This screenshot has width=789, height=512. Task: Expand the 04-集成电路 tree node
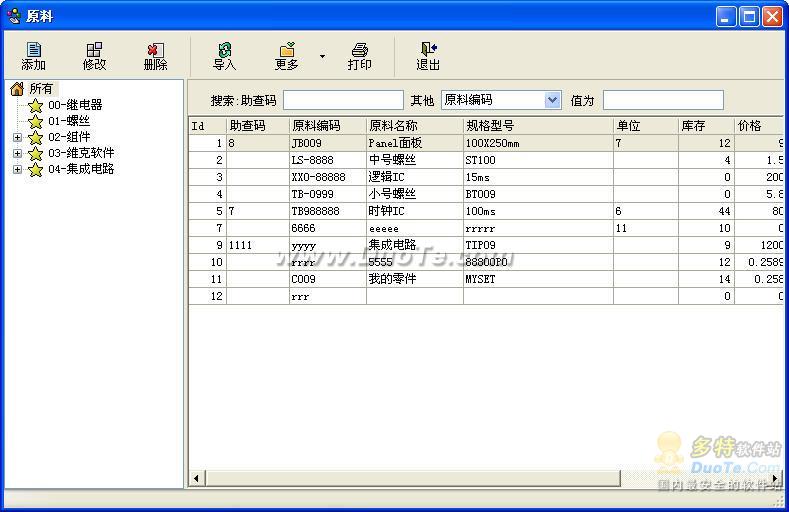(17, 169)
